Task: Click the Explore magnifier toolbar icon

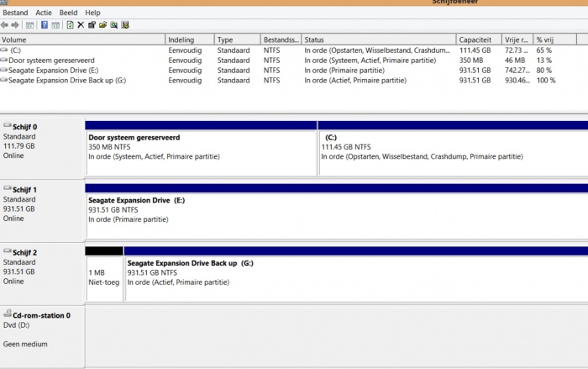Action: [x=113, y=25]
